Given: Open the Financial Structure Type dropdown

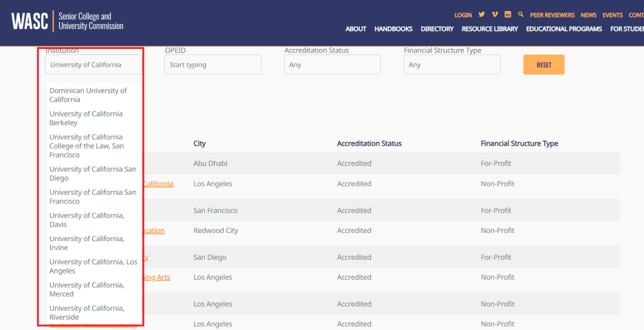Looking at the screenshot, I should (x=452, y=65).
